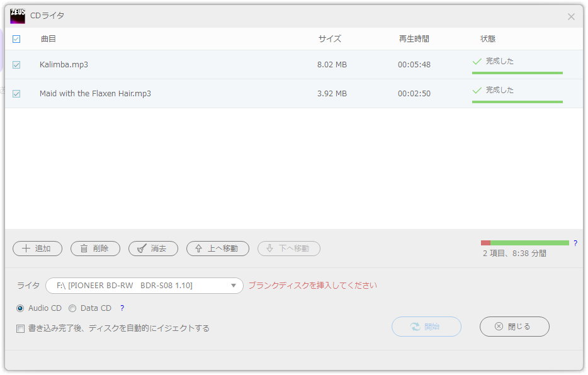Click the 8.02 MB size value

pyautogui.click(x=332, y=65)
